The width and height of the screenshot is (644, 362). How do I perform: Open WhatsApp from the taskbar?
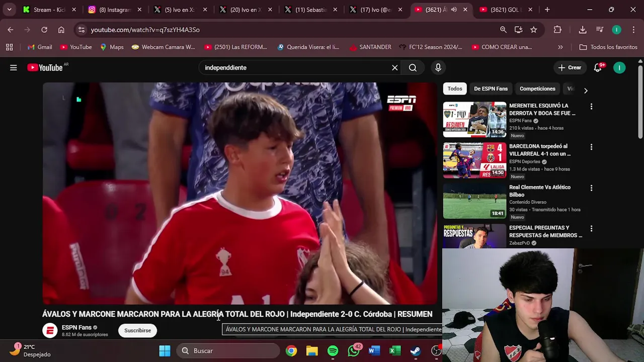[354, 350]
